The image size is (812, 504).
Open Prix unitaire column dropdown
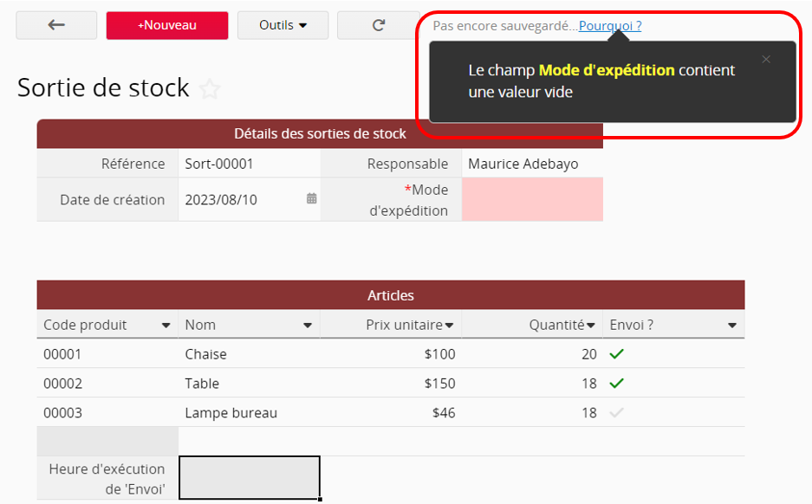[450, 326]
